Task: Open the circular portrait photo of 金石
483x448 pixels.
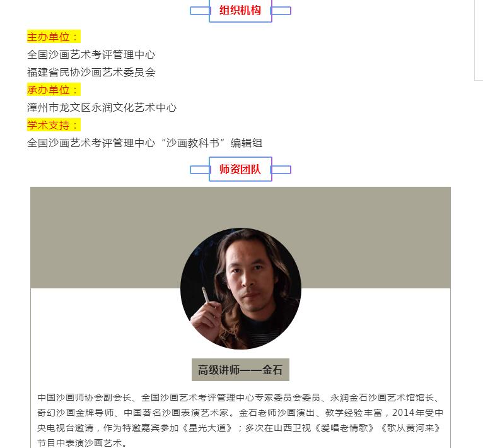Action: (x=241, y=288)
